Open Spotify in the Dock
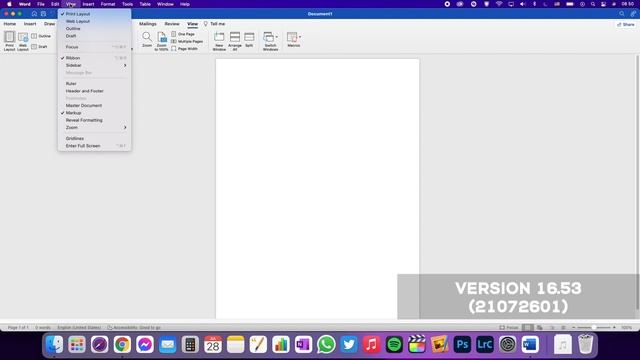This screenshot has height=360, width=640. pyautogui.click(x=394, y=344)
